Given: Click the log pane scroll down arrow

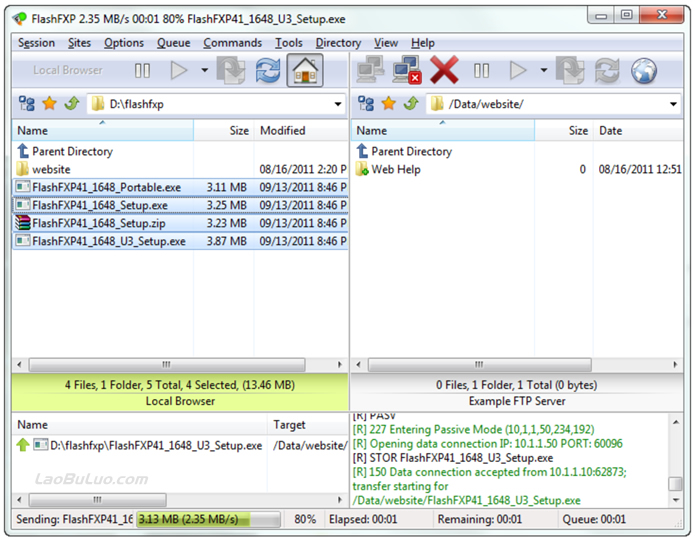Looking at the screenshot, I should pos(675,500).
